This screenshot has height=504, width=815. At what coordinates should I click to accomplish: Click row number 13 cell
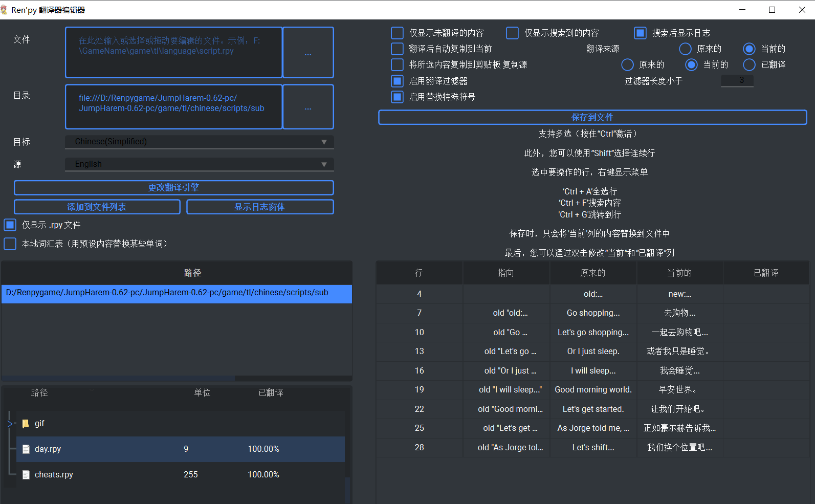point(419,352)
